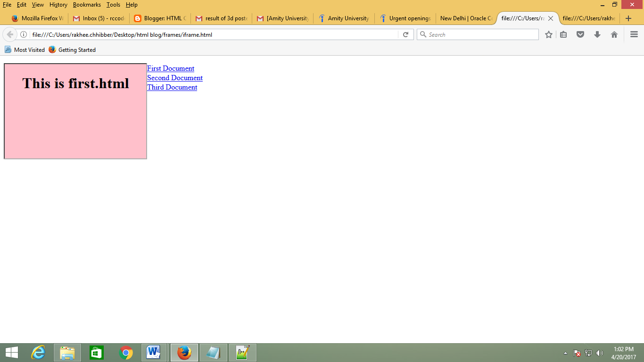Screen dimensions: 644x362
Task: Show the bookmarks sidebar icon
Action: tap(563, 34)
